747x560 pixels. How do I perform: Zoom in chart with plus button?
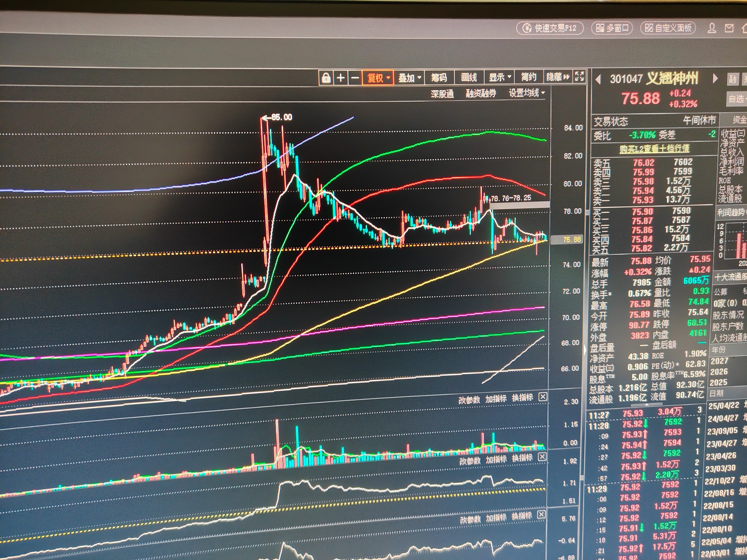pyautogui.click(x=341, y=78)
